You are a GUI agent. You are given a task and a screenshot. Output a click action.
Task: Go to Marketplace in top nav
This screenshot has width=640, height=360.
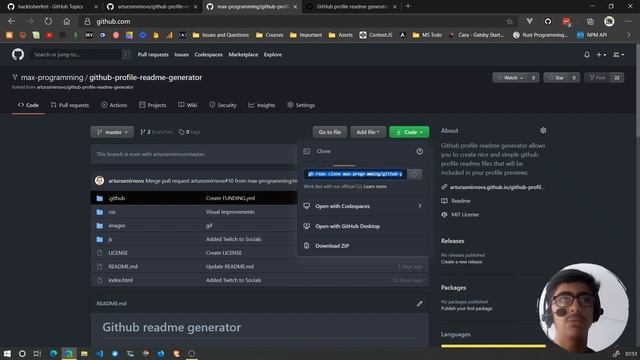pyautogui.click(x=243, y=55)
